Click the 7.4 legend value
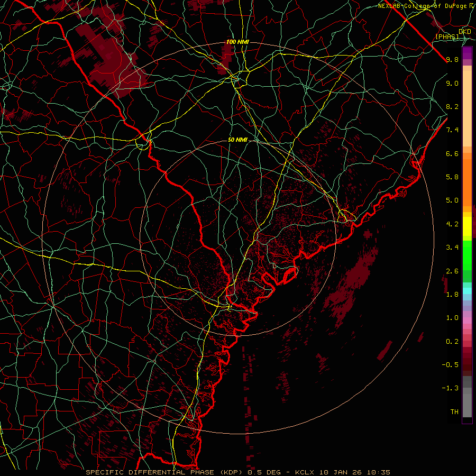The width and height of the screenshot is (476, 476). point(452,130)
